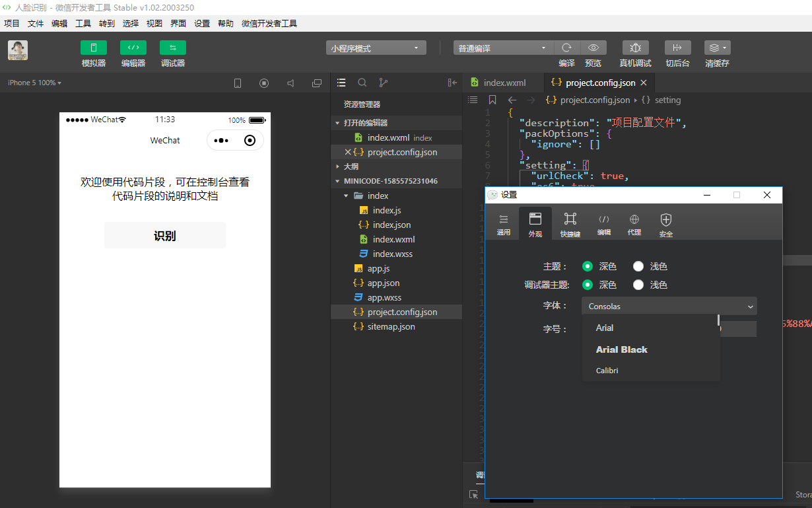Click the setting breadcrumb in editor
The height and width of the screenshot is (508, 812).
667,100
